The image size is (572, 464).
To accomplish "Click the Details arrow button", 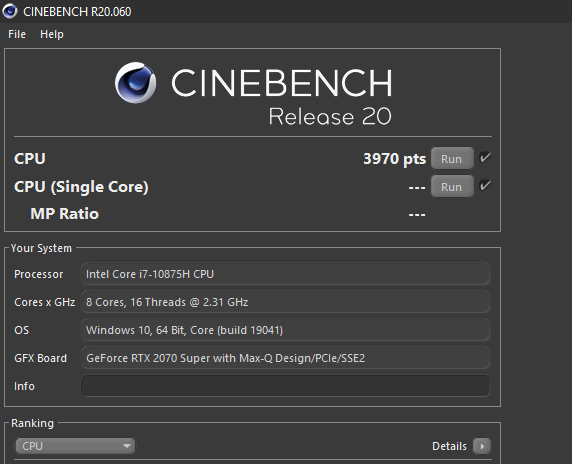I will point(482,446).
